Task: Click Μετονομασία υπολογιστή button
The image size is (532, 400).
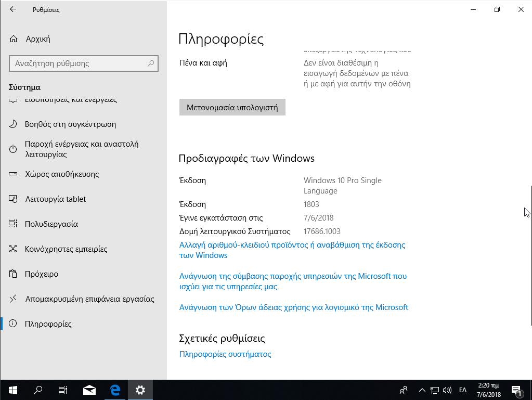Action: coord(232,107)
